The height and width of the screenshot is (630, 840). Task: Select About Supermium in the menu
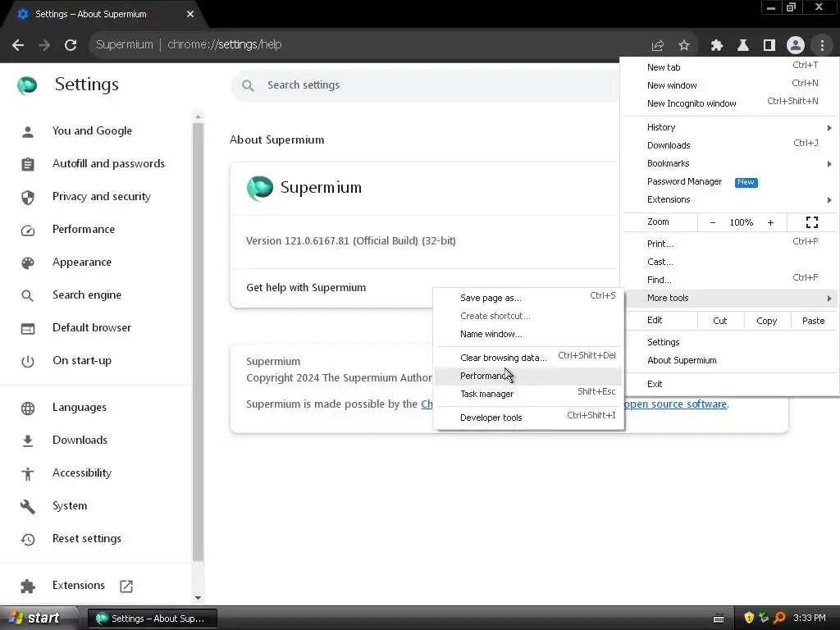(730, 360)
